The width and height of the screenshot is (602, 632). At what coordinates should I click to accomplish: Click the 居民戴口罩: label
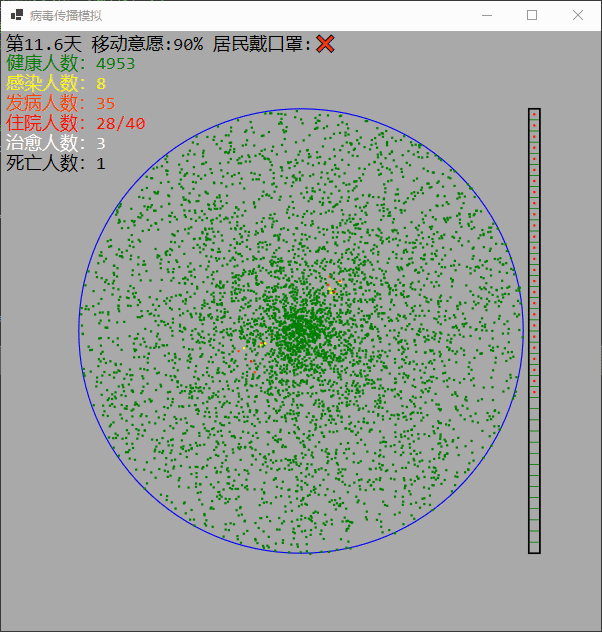click(x=262, y=44)
